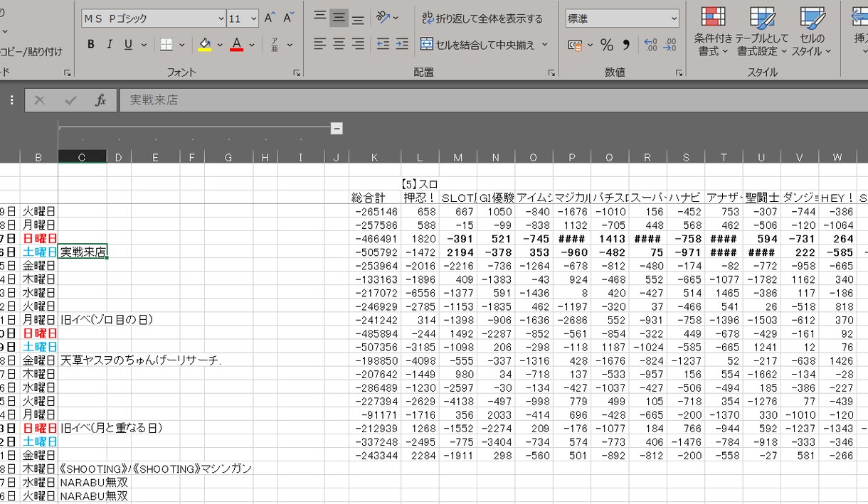Click cell 旧イベ(月と重なる日)
The image size is (868, 504).
(111, 427)
